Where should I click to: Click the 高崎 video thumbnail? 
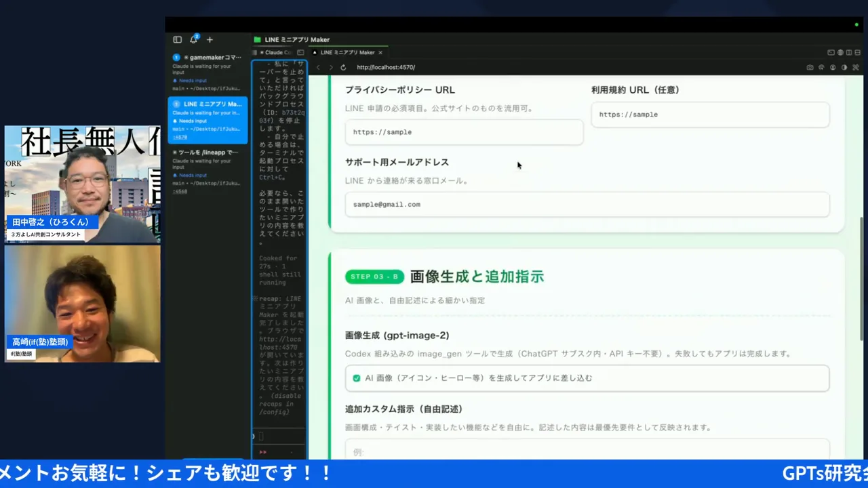click(x=83, y=304)
